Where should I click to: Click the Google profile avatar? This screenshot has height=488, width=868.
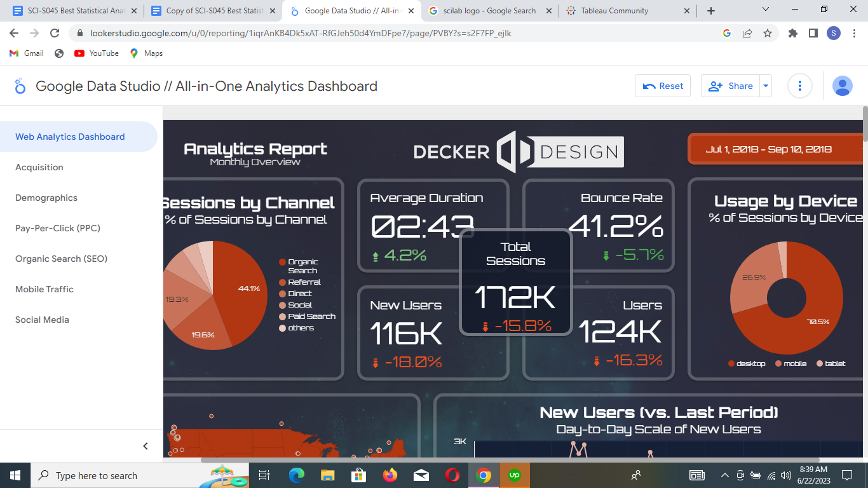pyautogui.click(x=842, y=85)
